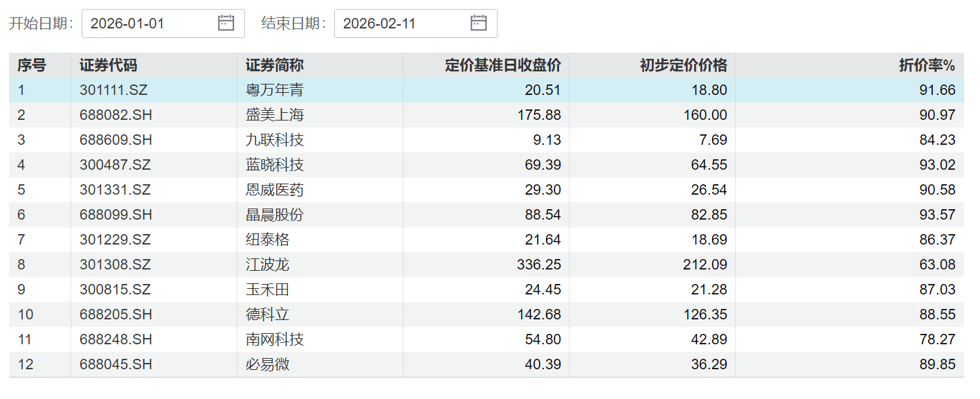Open the start date calendar icon
The height and width of the screenshot is (399, 980).
point(226,23)
